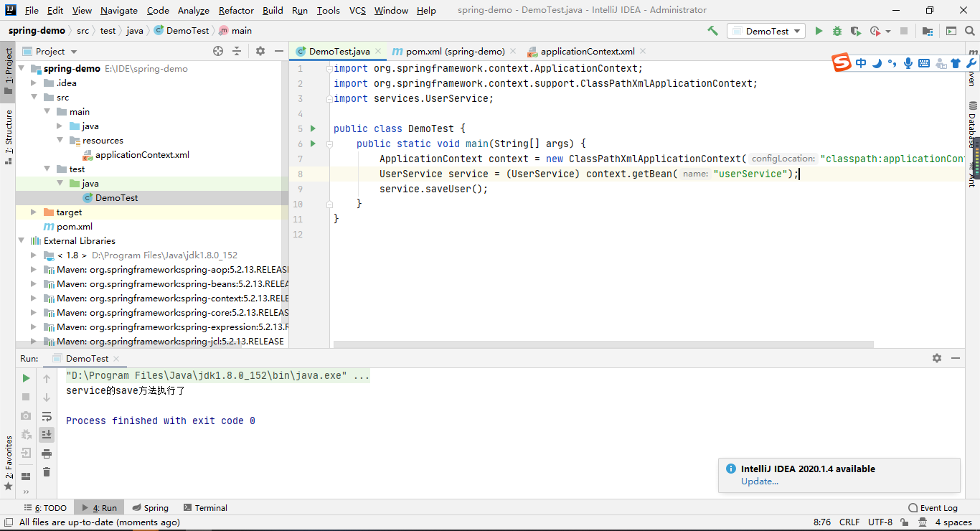Collapse the spring-demo root node

(21, 69)
